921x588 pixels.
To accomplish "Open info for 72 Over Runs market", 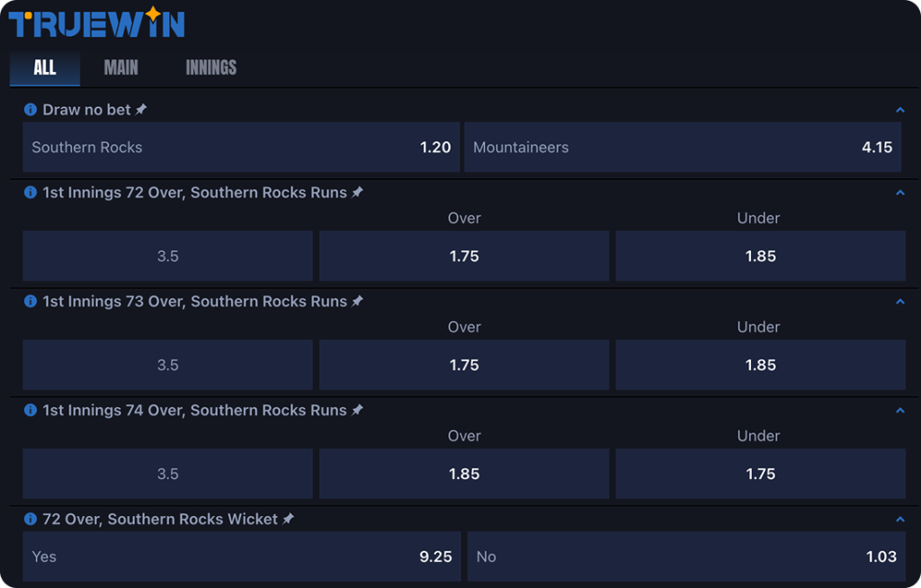I will coord(31,192).
